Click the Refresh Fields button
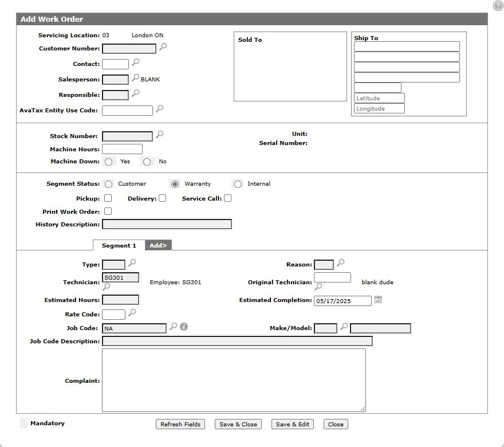Image resolution: width=504 pixels, height=447 pixels. click(x=180, y=424)
